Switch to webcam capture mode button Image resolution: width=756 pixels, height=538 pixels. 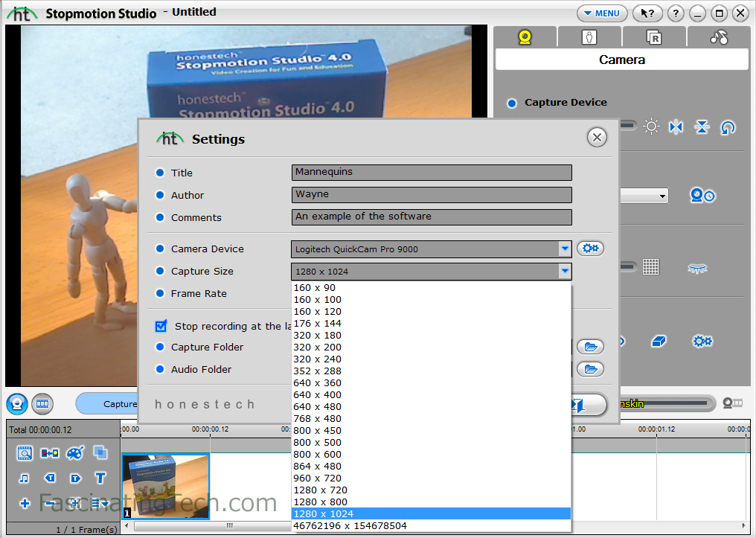[17, 404]
